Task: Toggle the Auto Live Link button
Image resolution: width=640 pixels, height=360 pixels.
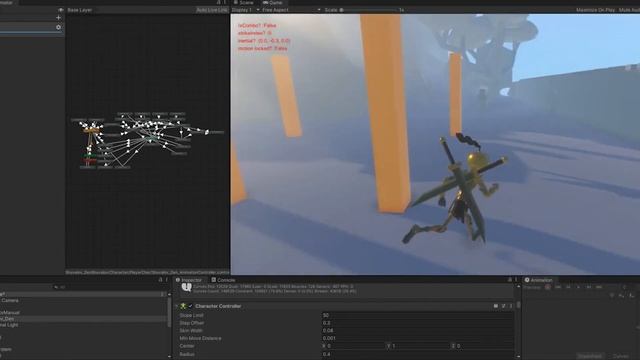Action: point(211,10)
